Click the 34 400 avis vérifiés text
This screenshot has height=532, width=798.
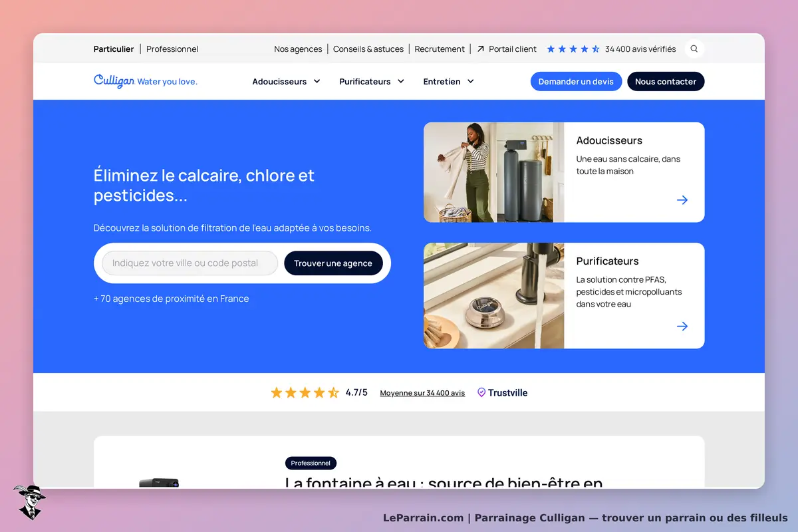(x=640, y=49)
